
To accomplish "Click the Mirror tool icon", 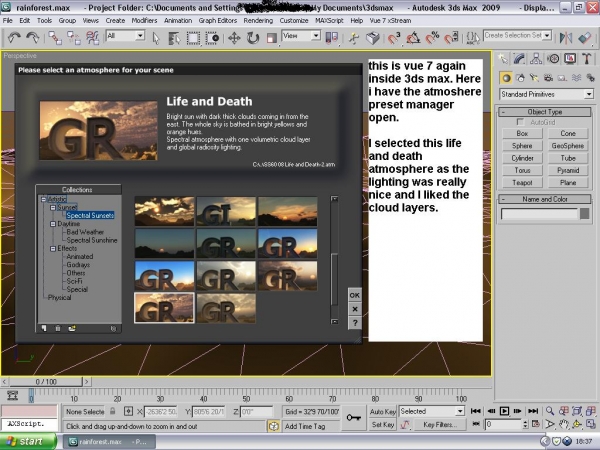I will click(x=566, y=38).
